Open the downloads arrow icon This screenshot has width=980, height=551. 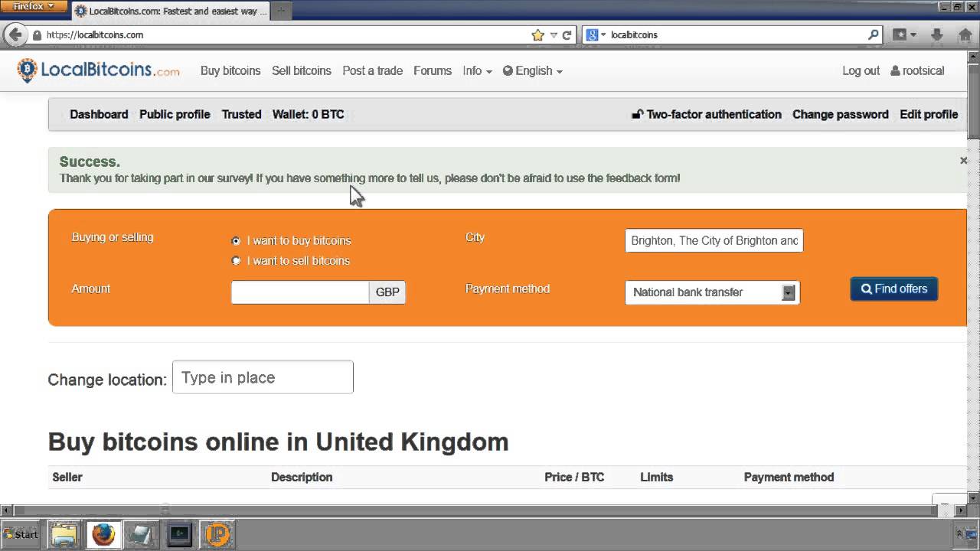coord(936,34)
